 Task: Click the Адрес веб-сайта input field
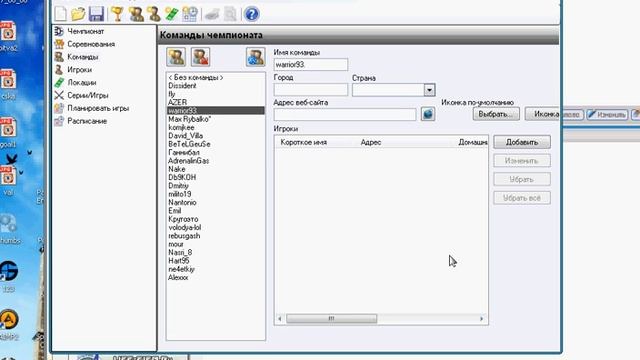(x=345, y=115)
